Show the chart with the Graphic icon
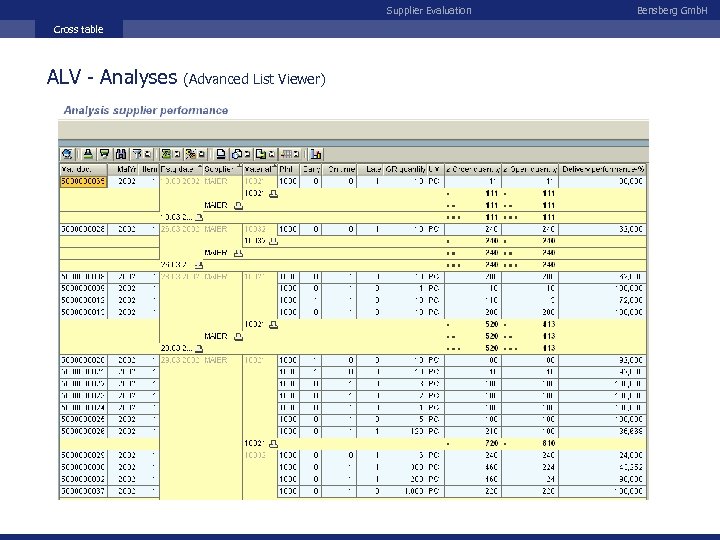The width and height of the screenshot is (720, 540). tap(316, 154)
